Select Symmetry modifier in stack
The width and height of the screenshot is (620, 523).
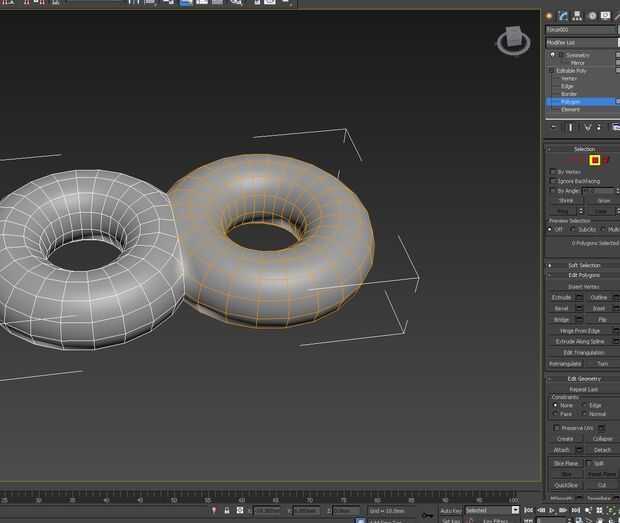(577, 55)
